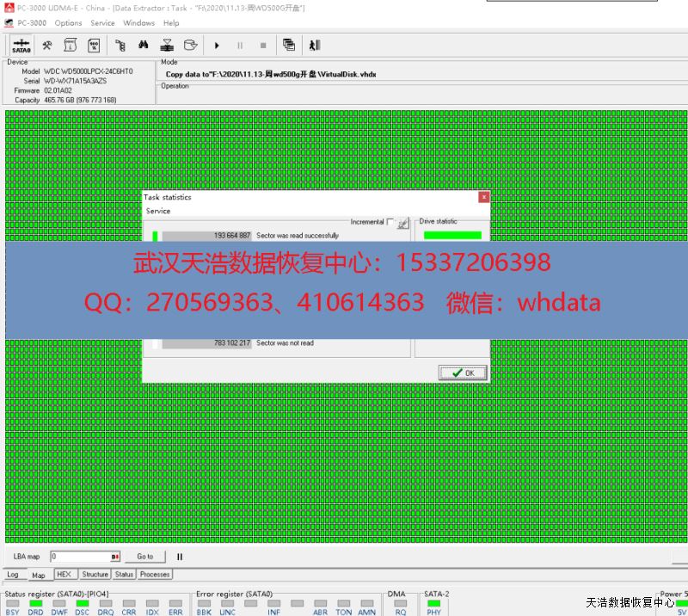This screenshot has width=688, height=616.
Task: Click the Go to button
Action: coord(145,557)
